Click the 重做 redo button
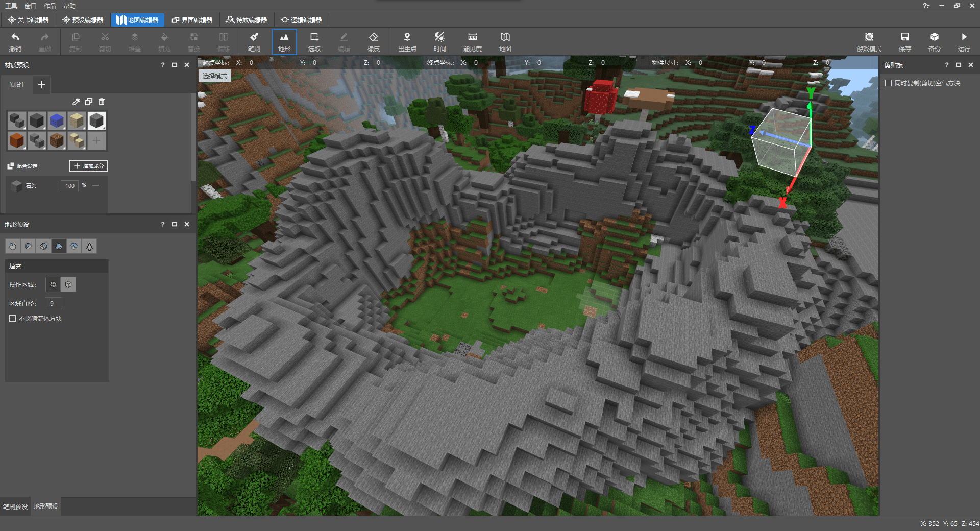Screen dimensions: 980x531 click(x=45, y=42)
